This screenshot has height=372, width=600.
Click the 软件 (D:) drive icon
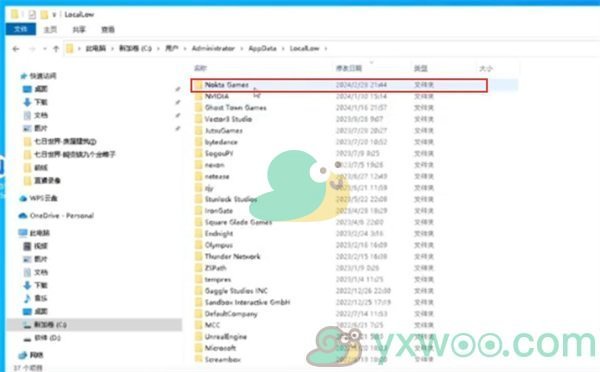pos(27,338)
